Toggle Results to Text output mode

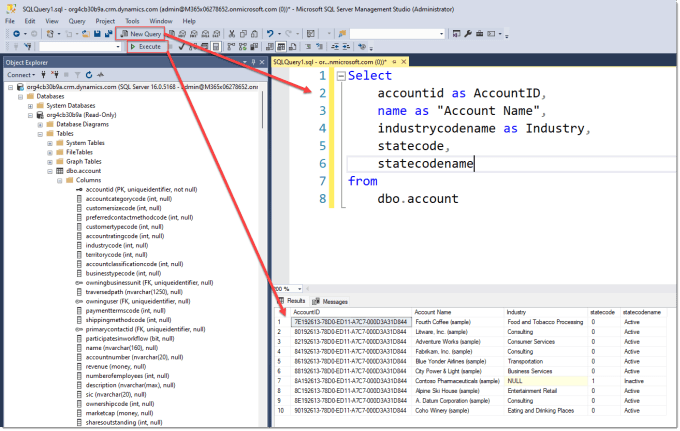pos(270,46)
